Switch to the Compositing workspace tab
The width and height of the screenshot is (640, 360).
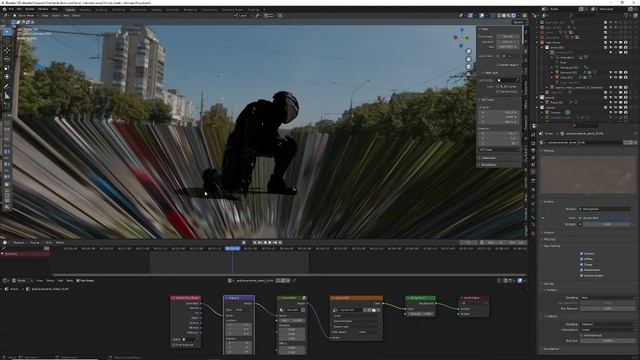tap(209, 9)
